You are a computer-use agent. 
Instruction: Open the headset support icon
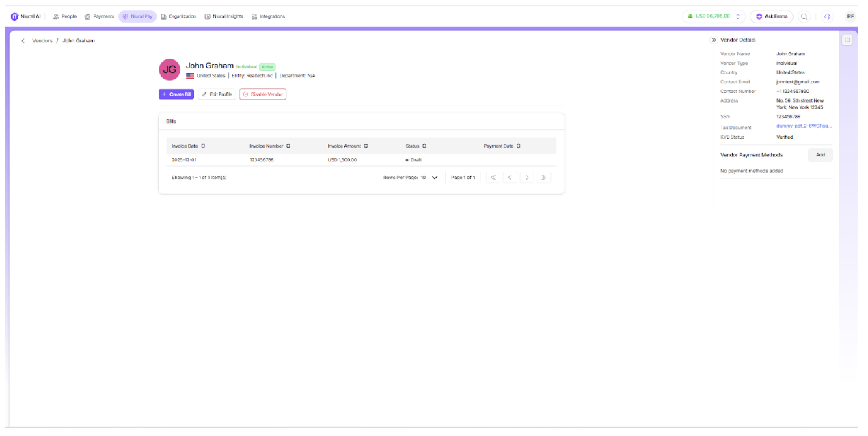(x=828, y=16)
